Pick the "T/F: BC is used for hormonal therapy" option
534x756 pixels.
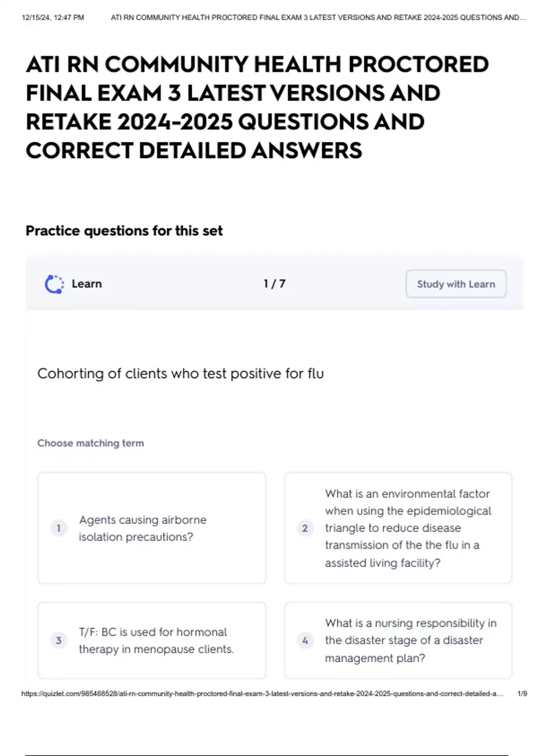(156, 640)
